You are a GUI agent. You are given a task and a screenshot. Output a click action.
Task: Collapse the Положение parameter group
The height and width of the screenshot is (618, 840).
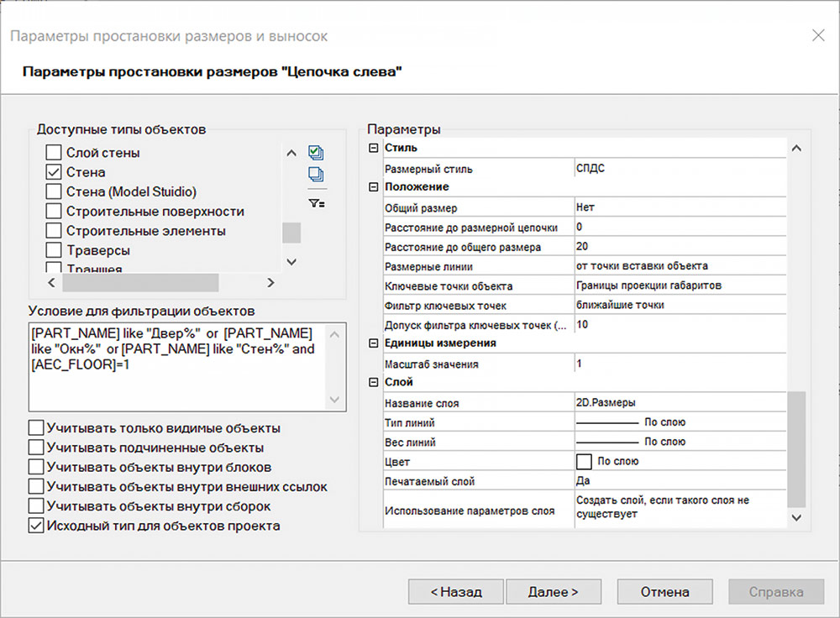click(374, 187)
